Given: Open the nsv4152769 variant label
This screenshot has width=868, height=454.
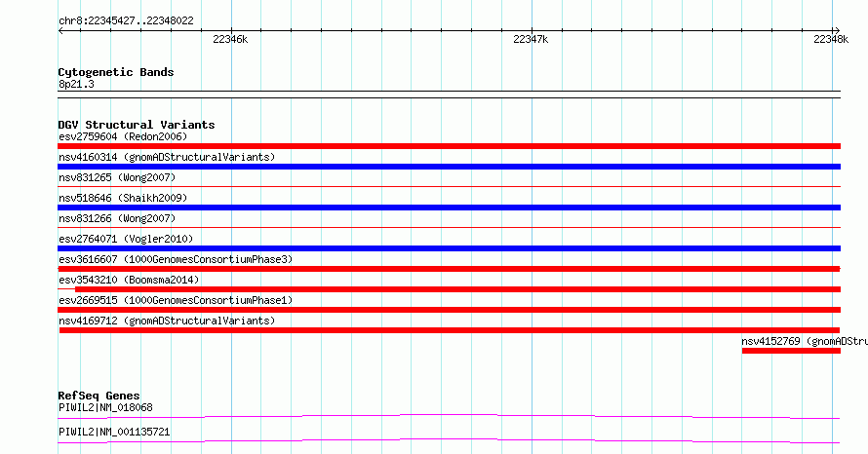Looking at the screenshot, I should (805, 341).
